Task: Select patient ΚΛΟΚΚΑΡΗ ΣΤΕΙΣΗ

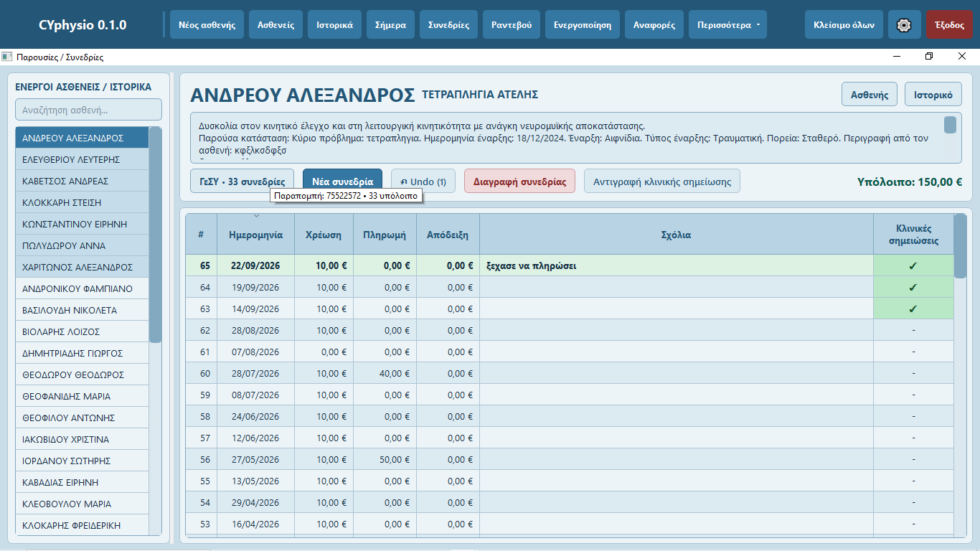Action: pos(82,202)
